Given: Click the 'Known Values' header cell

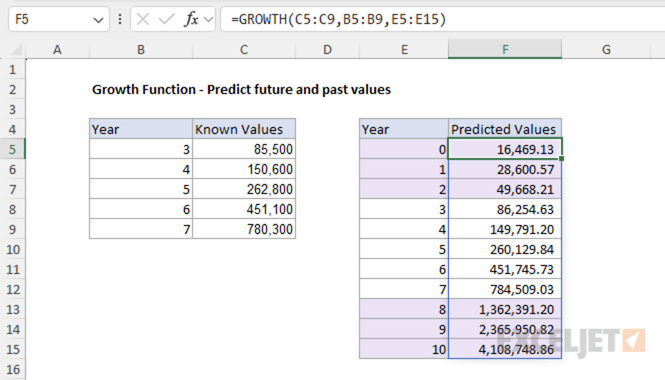Looking at the screenshot, I should point(244,129).
